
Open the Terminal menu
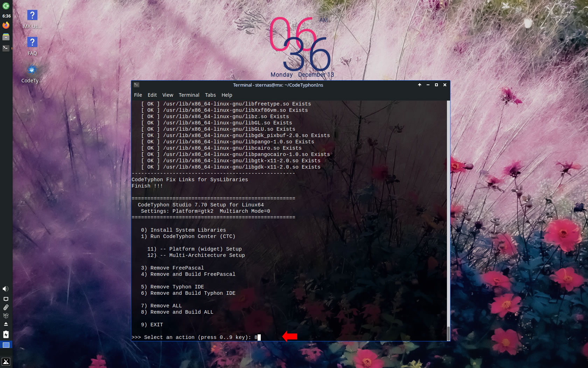point(189,95)
